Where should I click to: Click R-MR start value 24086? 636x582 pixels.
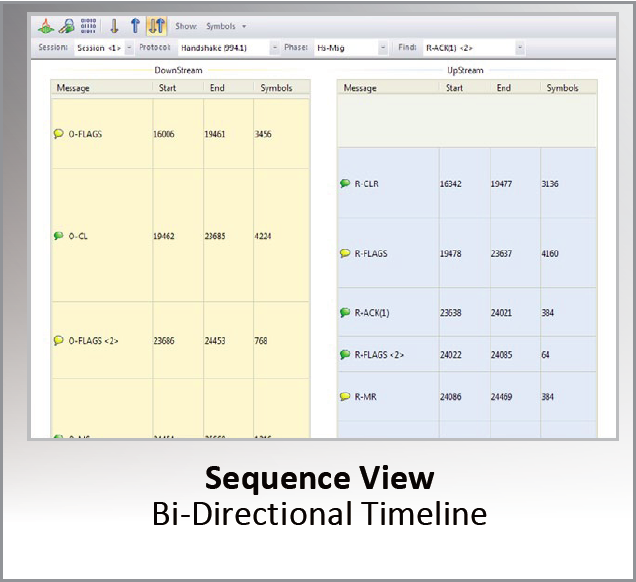click(x=451, y=397)
